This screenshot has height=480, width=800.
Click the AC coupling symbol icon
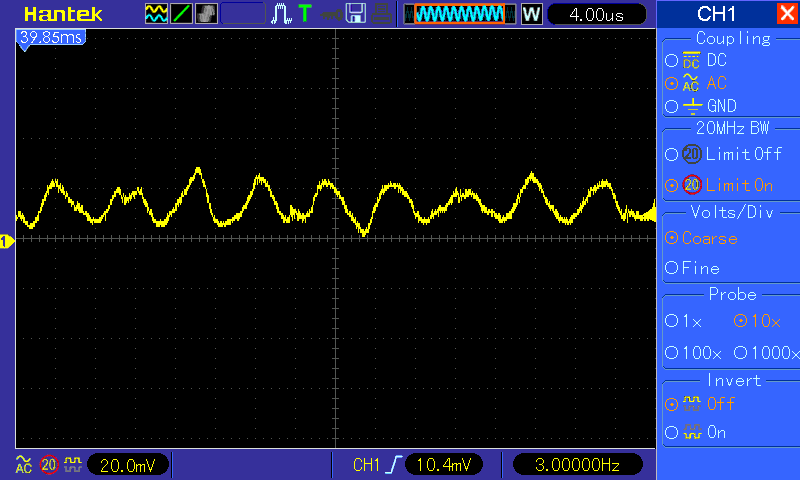click(691, 83)
